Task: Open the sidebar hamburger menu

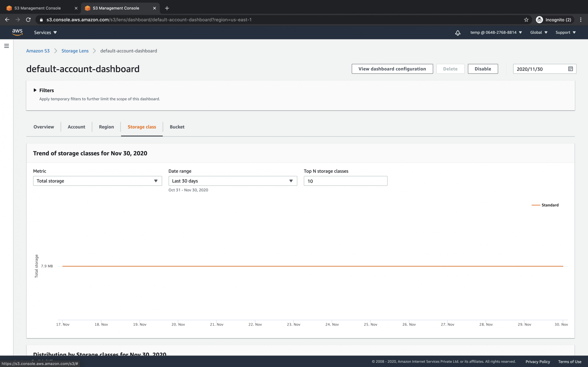Action: [6, 45]
